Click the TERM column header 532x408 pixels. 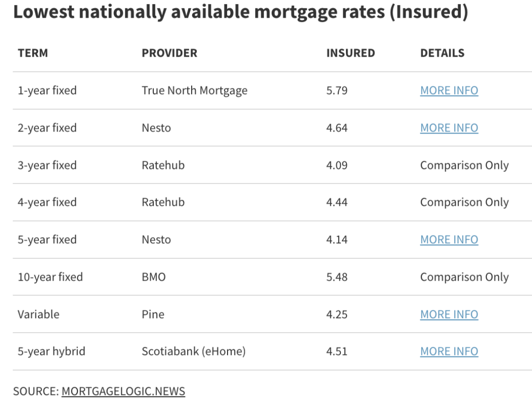click(33, 53)
